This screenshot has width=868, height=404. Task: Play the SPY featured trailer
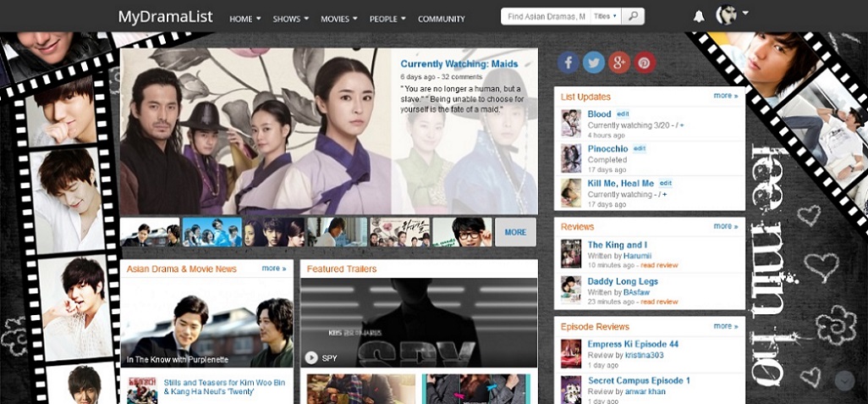pos(311,358)
